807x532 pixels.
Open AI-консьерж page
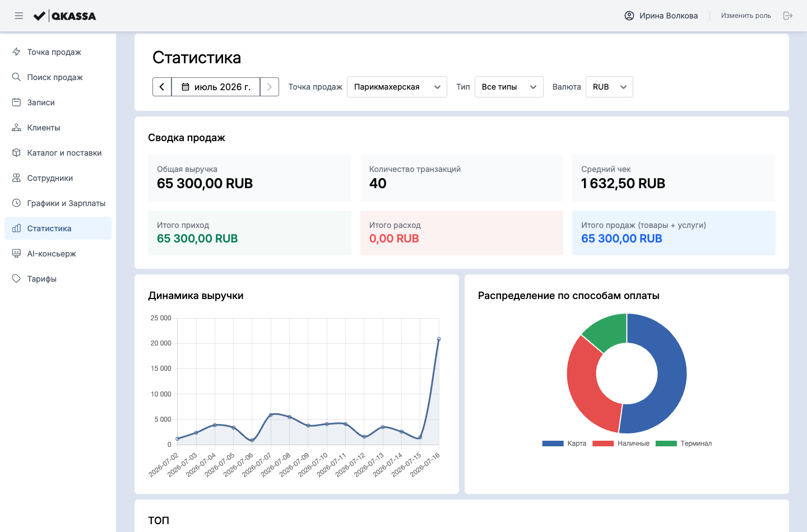click(x=58, y=254)
